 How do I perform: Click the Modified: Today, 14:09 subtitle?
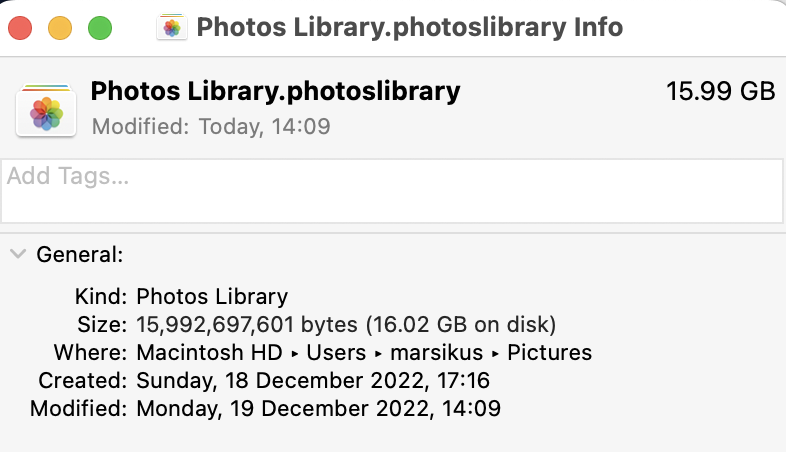[210, 127]
